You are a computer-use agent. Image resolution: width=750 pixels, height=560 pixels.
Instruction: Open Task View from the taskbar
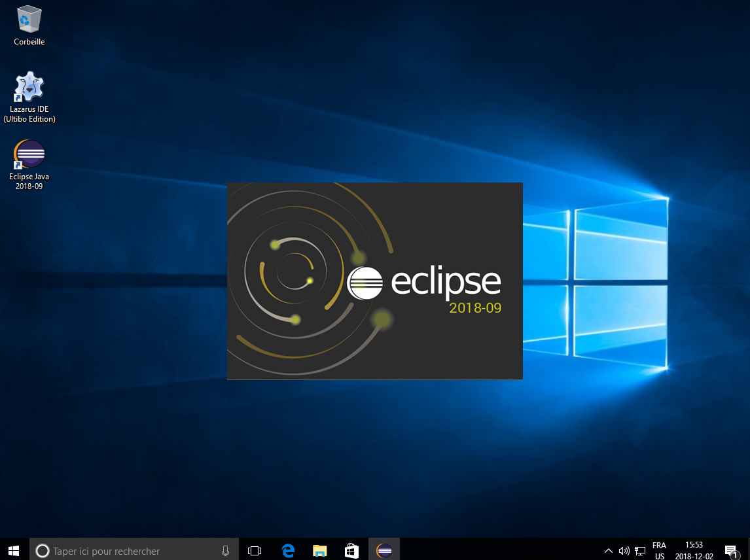coord(255,551)
